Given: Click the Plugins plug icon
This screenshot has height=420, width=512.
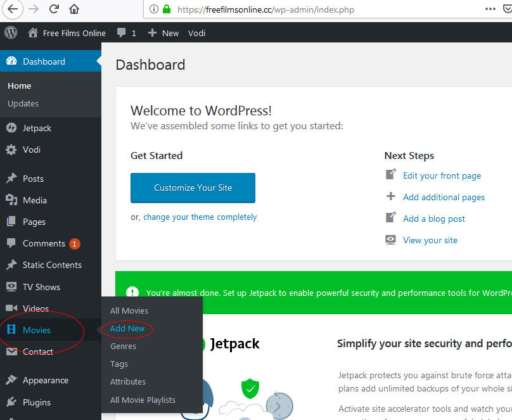Looking at the screenshot, I should [x=11, y=402].
